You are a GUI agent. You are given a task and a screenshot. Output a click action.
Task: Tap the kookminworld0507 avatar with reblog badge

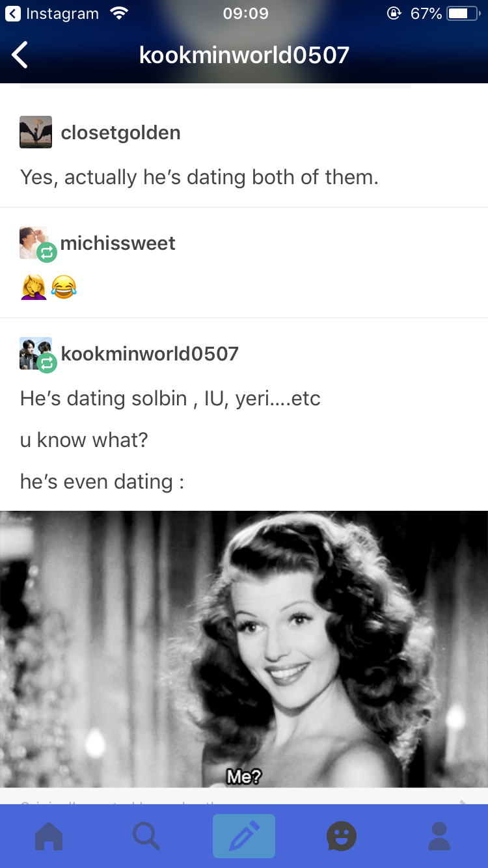[x=37, y=355]
